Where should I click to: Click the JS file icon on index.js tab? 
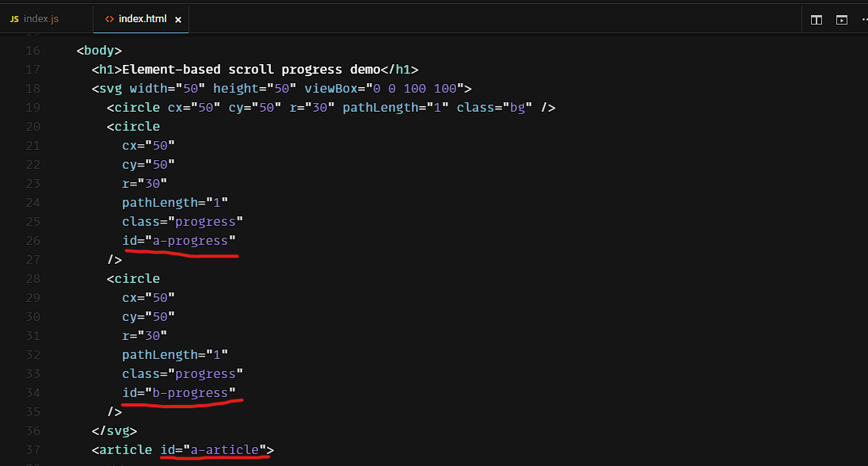(x=13, y=19)
